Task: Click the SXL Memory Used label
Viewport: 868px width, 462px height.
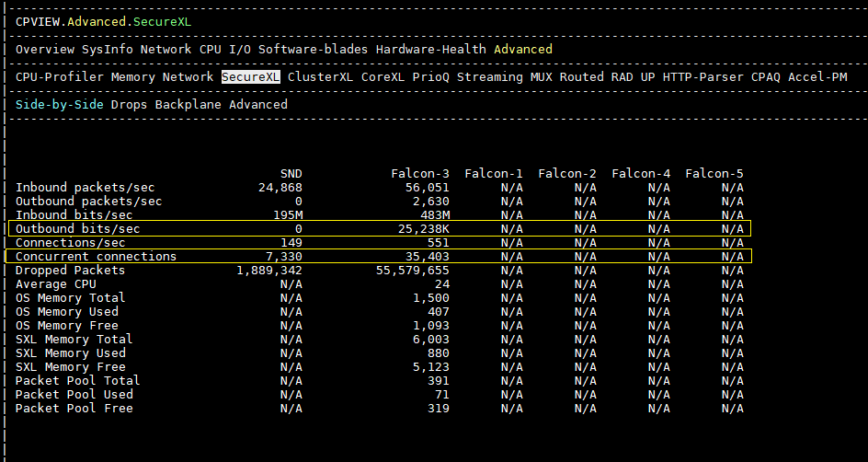Action: pos(70,352)
